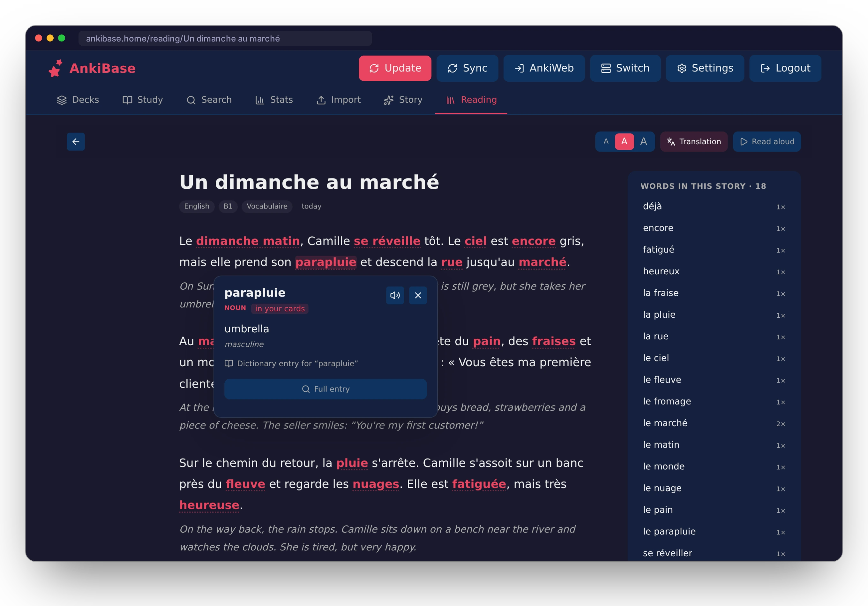Select the large font size A
This screenshot has width=868, height=606.
tap(643, 141)
